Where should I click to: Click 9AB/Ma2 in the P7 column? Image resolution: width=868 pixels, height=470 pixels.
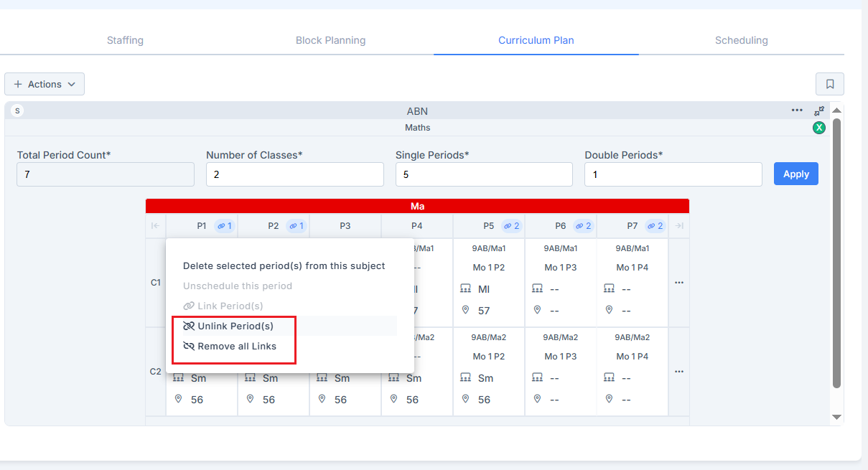point(633,337)
